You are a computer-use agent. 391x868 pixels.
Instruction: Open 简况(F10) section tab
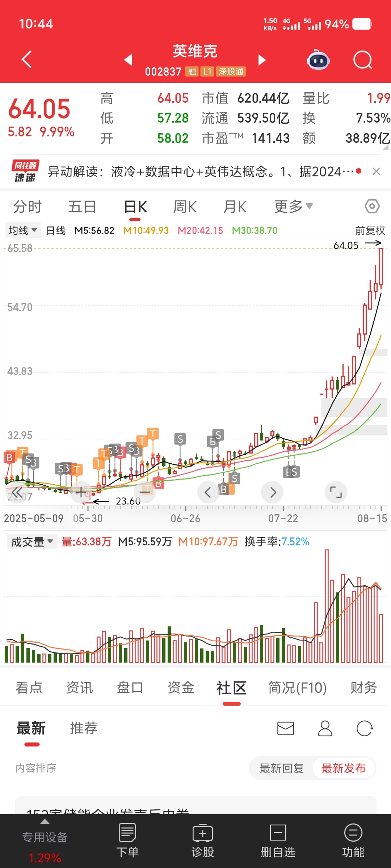point(298,688)
